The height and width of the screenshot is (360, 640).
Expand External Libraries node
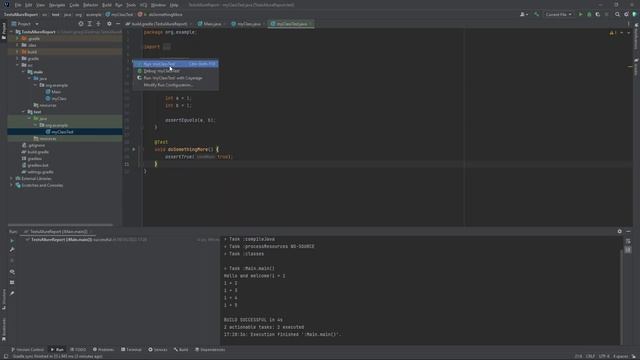point(11,178)
